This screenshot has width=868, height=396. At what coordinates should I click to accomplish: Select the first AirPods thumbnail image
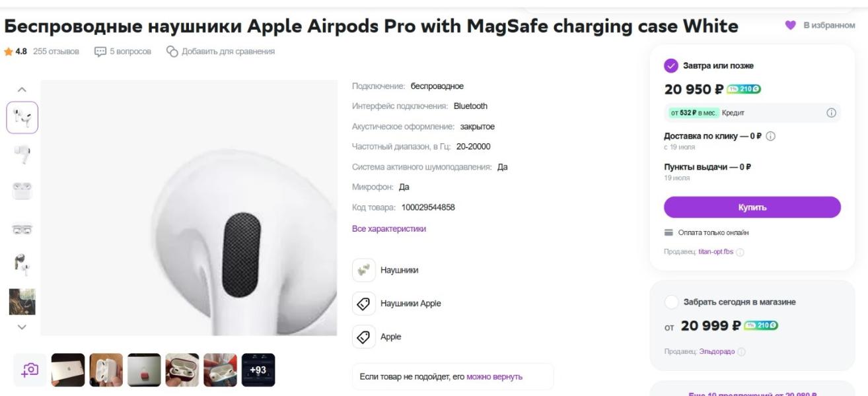(x=22, y=118)
